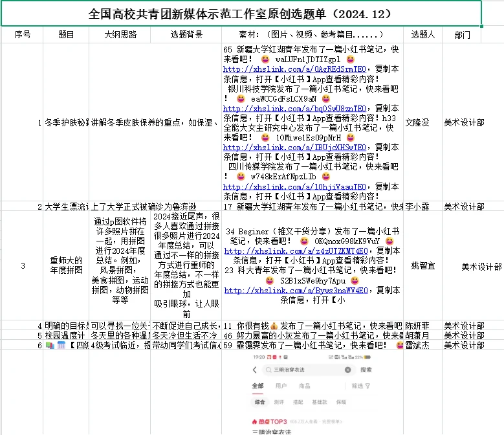Select the cell 雷斌杰
This screenshot has width=504, height=435.
tap(422, 345)
